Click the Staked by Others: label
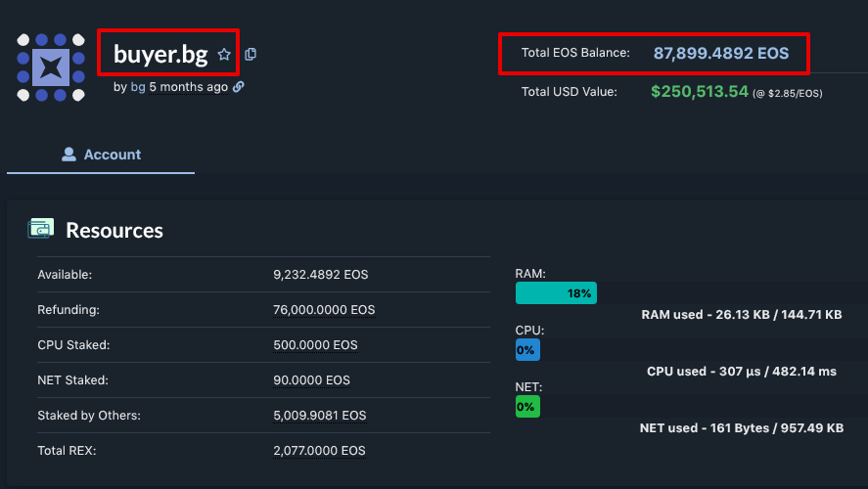868x489 pixels. coord(89,416)
